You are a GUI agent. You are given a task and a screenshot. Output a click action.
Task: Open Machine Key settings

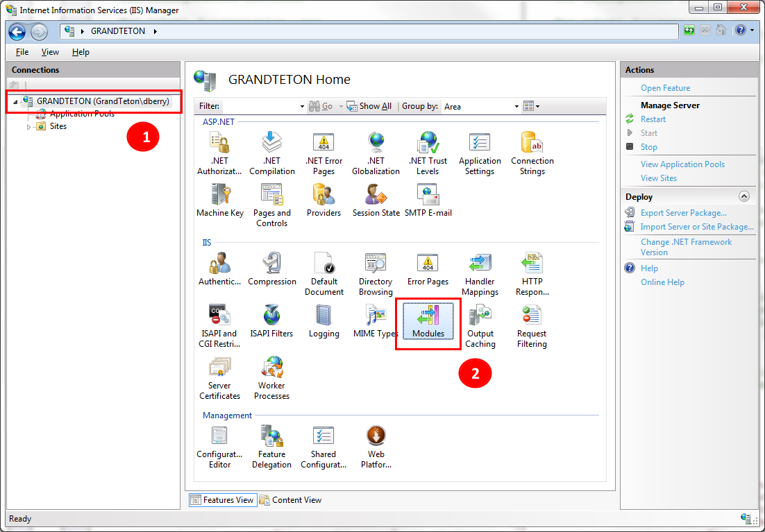219,200
